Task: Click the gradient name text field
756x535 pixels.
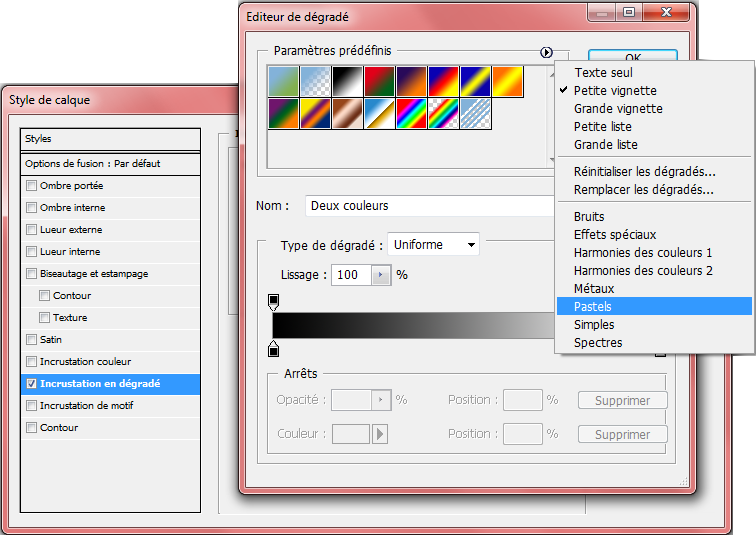Action: click(x=428, y=206)
